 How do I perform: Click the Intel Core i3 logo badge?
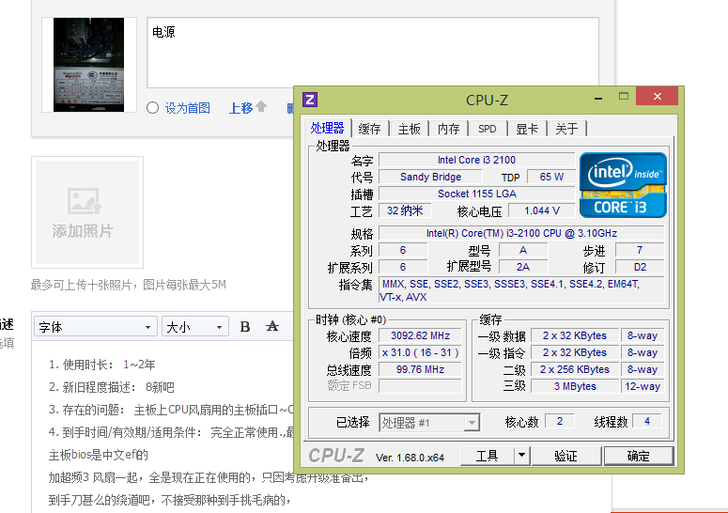(x=623, y=182)
